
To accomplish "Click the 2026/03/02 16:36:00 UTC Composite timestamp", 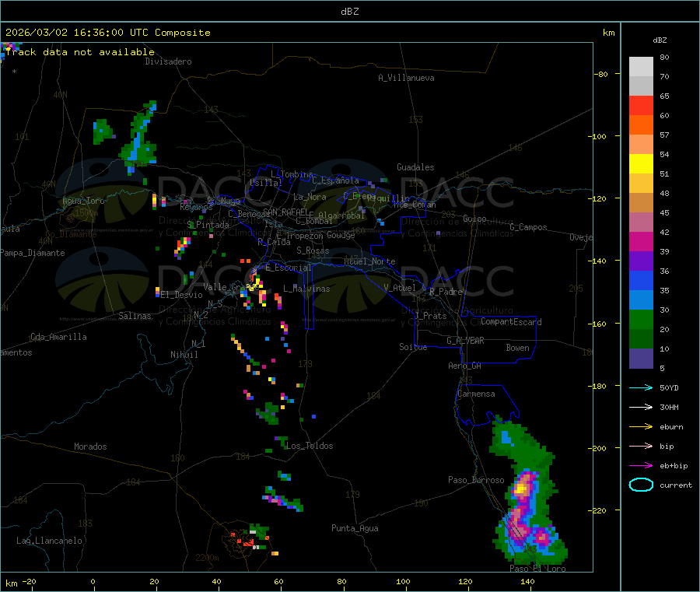I will (x=107, y=33).
